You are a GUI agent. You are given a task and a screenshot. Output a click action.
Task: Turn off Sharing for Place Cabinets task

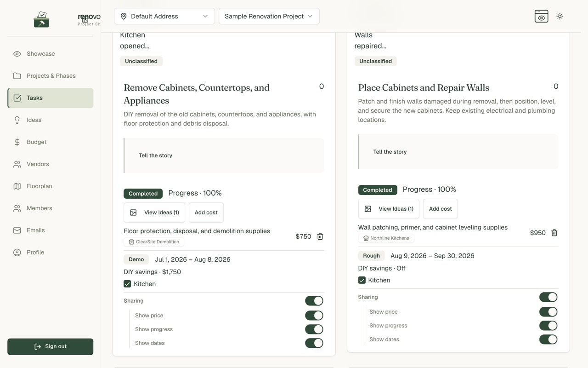tap(548, 297)
